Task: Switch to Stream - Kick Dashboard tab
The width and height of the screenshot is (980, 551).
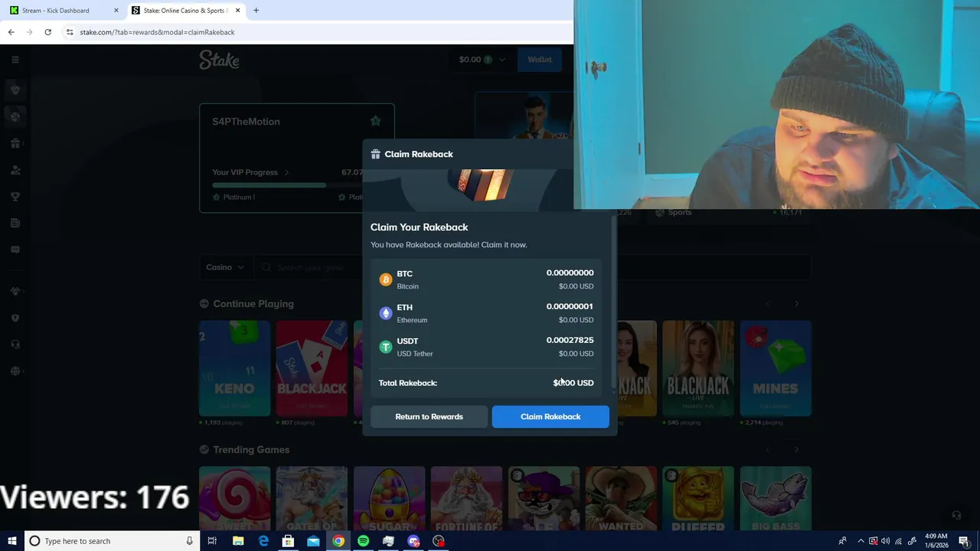Action: (61, 11)
